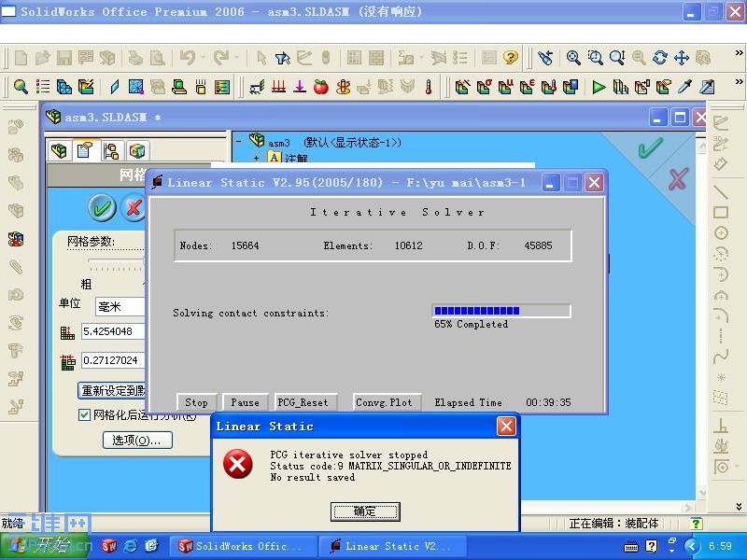Switch to the PropertyManager tab
747x560 pixels.
coord(85,150)
